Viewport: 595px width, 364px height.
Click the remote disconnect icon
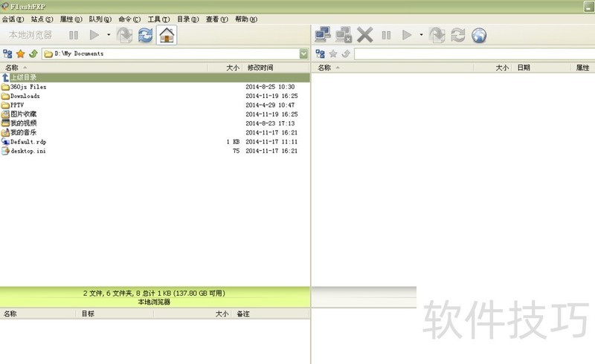point(344,35)
